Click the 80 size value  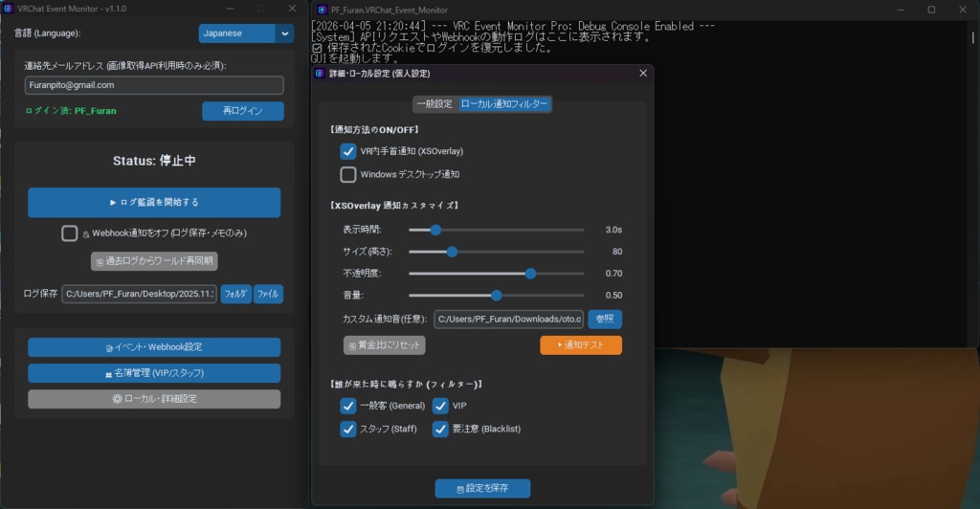[617, 252]
